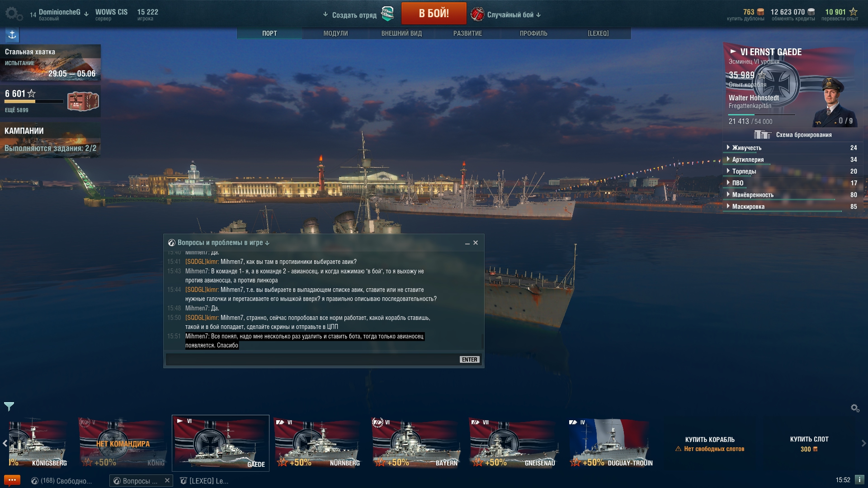This screenshot has width=868, height=488.
Task: Switch to the Модули tab
Action: 335,33
